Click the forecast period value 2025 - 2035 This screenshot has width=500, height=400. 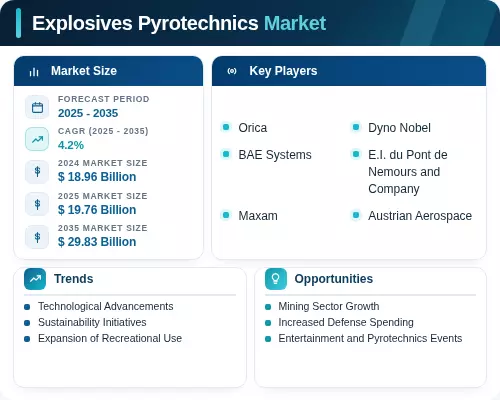(x=88, y=113)
